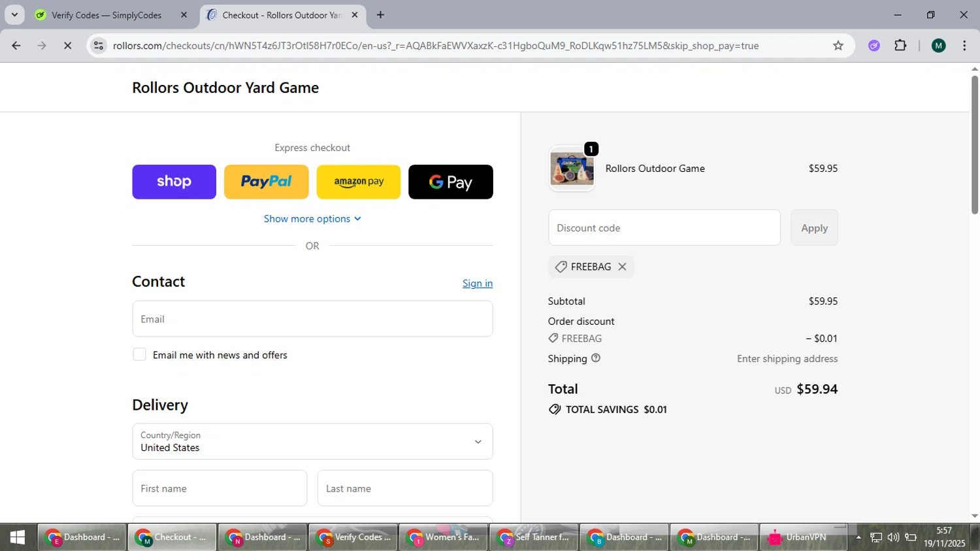Viewport: 980px width, 551px height.
Task: Pay with Google Pay button
Action: tap(451, 182)
